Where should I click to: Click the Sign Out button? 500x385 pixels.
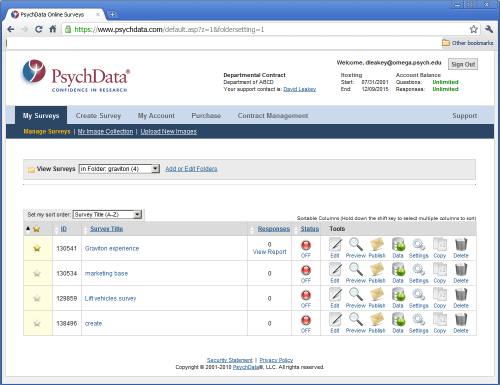tap(463, 64)
